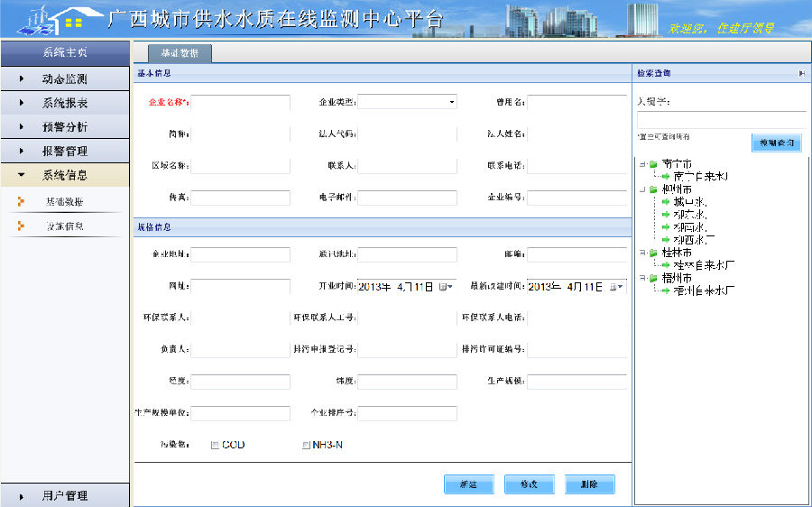Image resolution: width=812 pixels, height=507 pixels.
Task: Click the green arrow icon beside 南宁自来水厂
Action: 666,177
